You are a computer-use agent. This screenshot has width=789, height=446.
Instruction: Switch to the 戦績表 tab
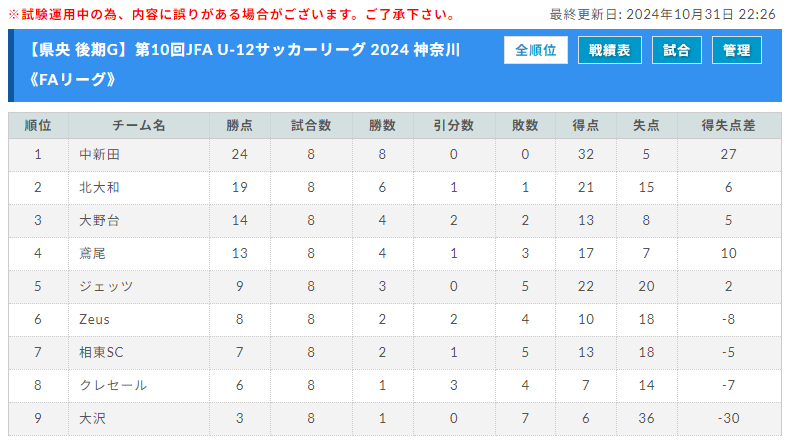pos(609,50)
